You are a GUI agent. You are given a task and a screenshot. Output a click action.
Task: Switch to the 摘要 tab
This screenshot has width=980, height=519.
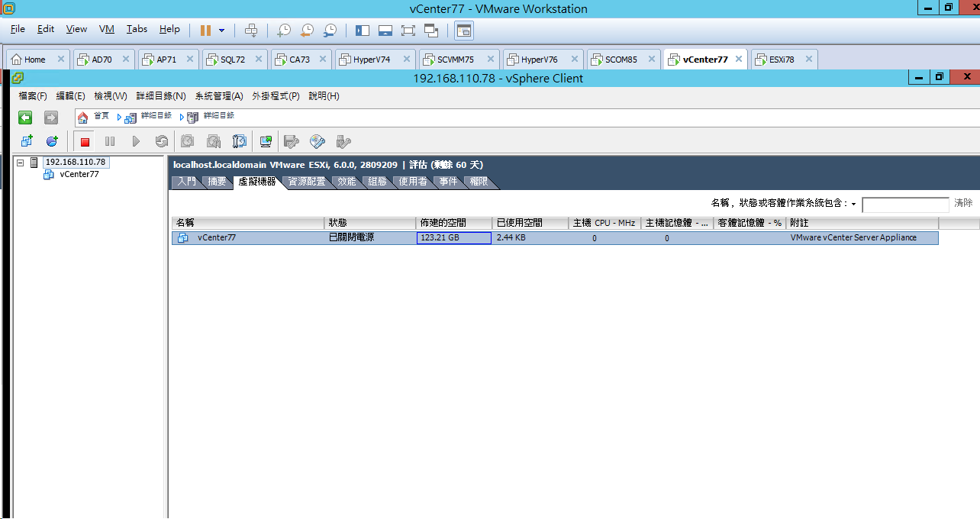coord(218,182)
